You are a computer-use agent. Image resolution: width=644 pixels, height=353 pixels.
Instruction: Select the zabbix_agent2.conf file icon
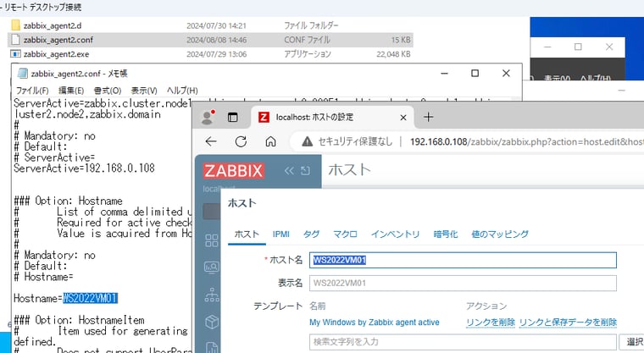pyautogui.click(x=15, y=40)
